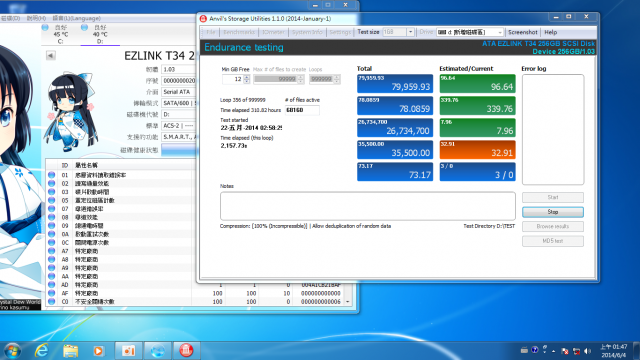Click the D: drive health orb in CrystalDiskInfo
640x360 pixels.
click(x=84, y=27)
